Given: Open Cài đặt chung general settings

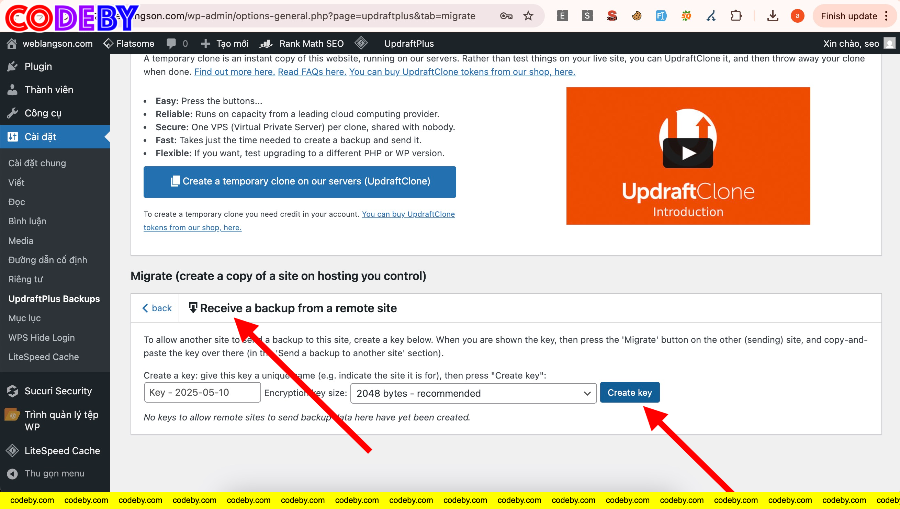Looking at the screenshot, I should pos(37,163).
